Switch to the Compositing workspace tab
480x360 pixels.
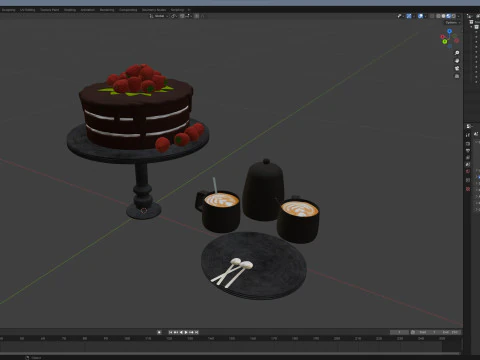click(128, 10)
